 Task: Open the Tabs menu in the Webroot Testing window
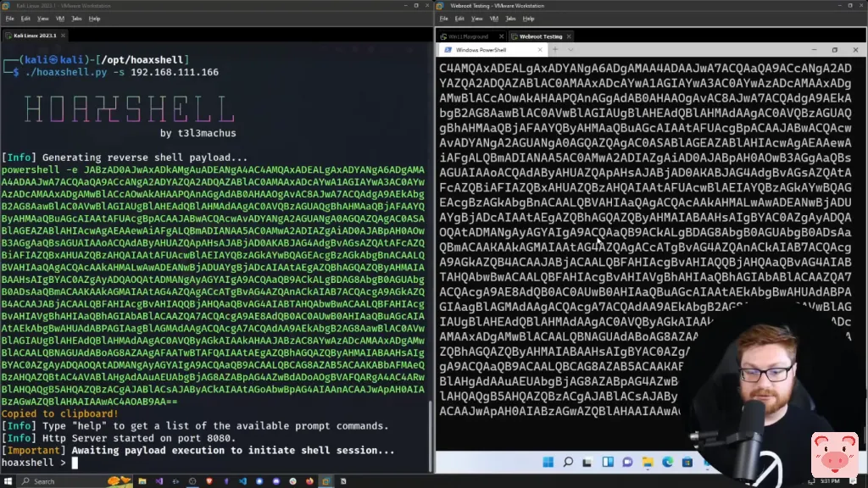510,19
